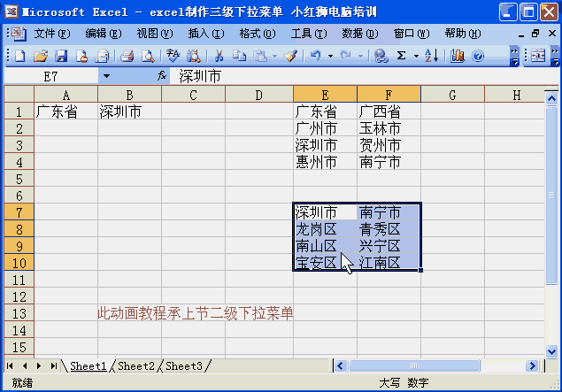The width and height of the screenshot is (562, 392).
Task: Open the 工具(T) menu
Action: pyautogui.click(x=309, y=34)
